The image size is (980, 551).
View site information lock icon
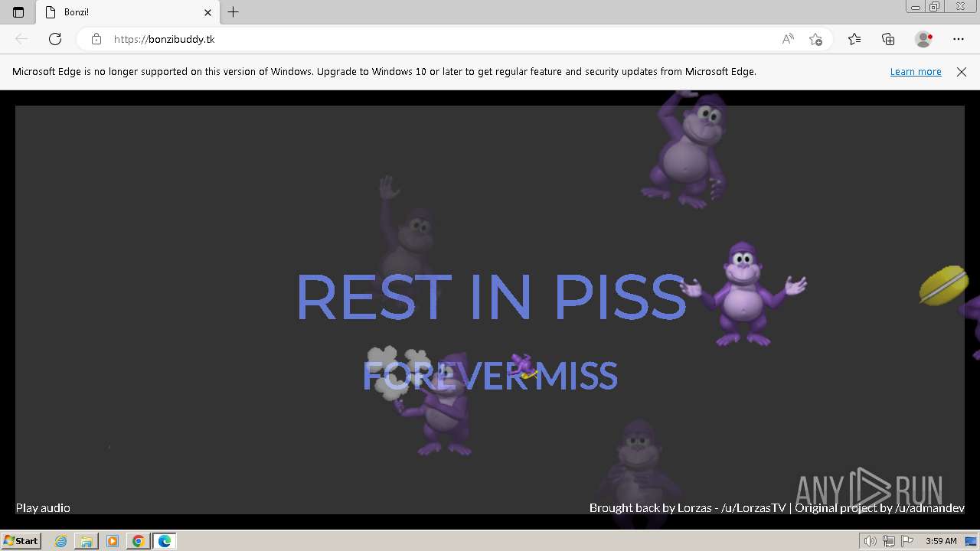point(96,39)
